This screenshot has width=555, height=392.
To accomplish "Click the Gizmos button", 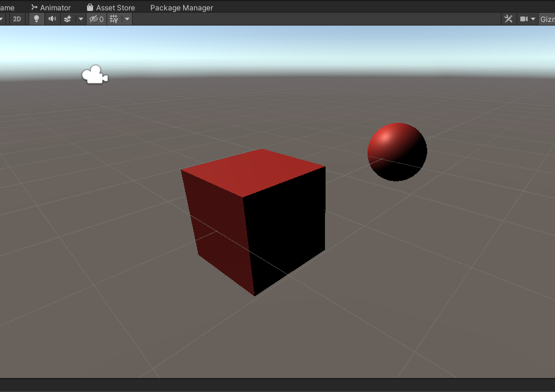I will tap(546, 19).
